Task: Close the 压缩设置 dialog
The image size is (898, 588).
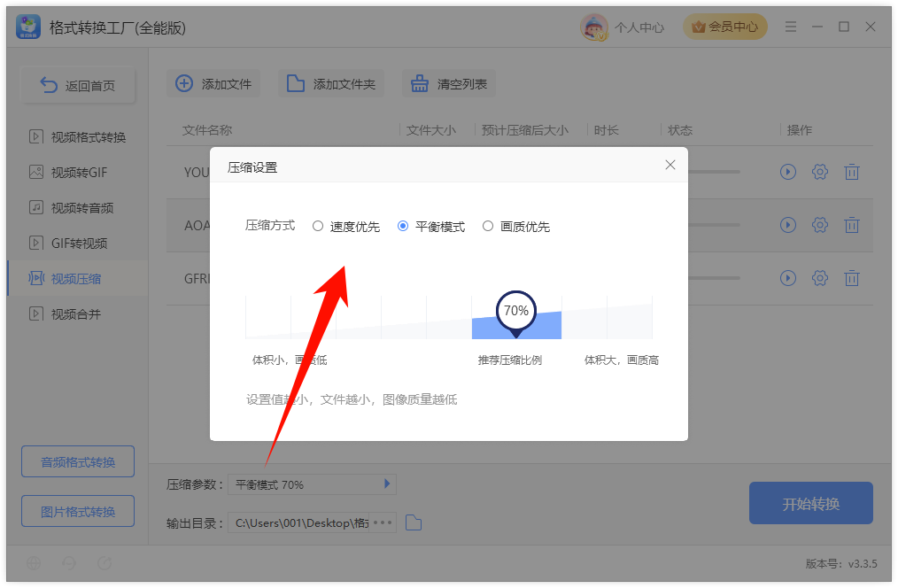Action: (x=670, y=165)
